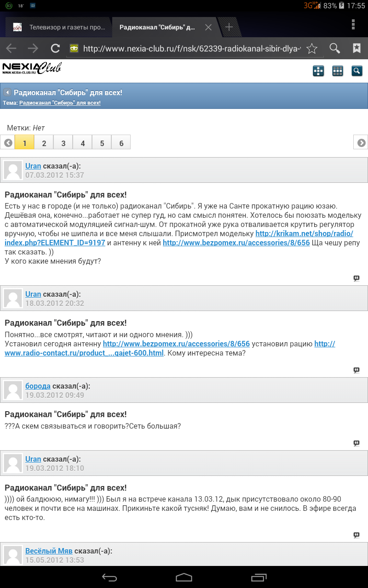The image size is (368, 588).
Task: Open a new browser tab
Action: click(x=229, y=27)
